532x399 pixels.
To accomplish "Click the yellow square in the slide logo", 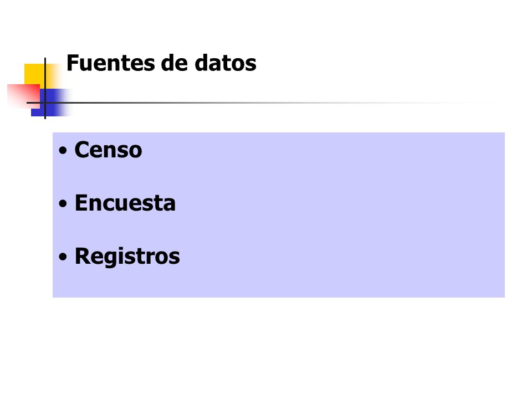I will 36,75.
